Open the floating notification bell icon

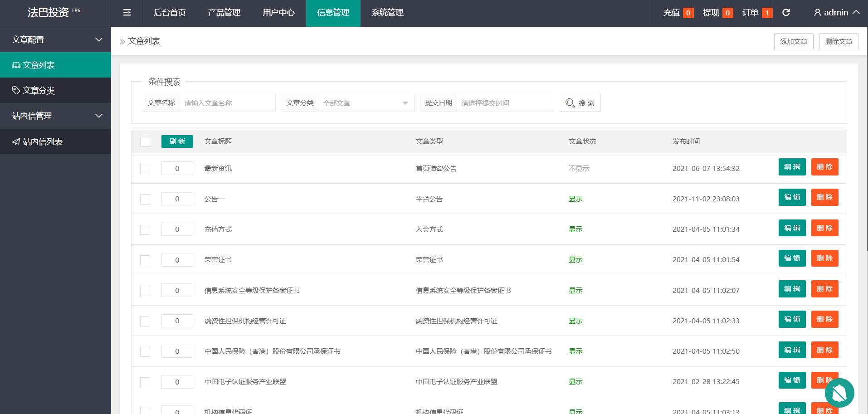click(x=839, y=393)
